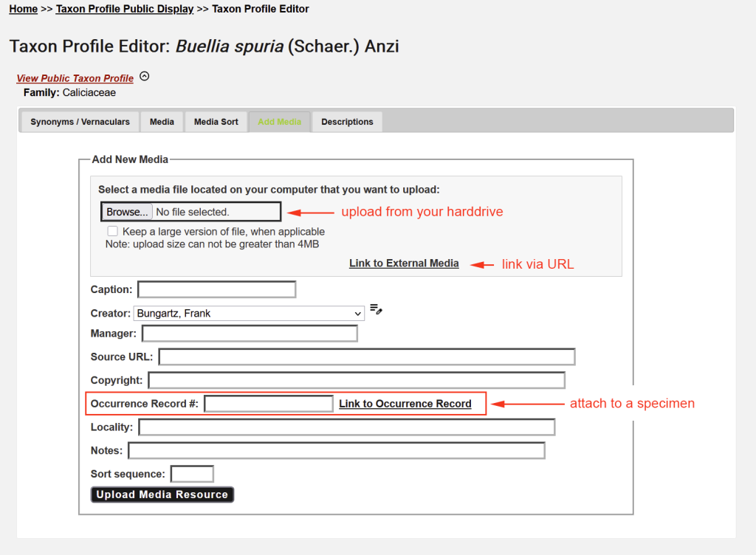Focus the Occurrence Record # input
Screen dimensions: 756x555
tap(269, 404)
